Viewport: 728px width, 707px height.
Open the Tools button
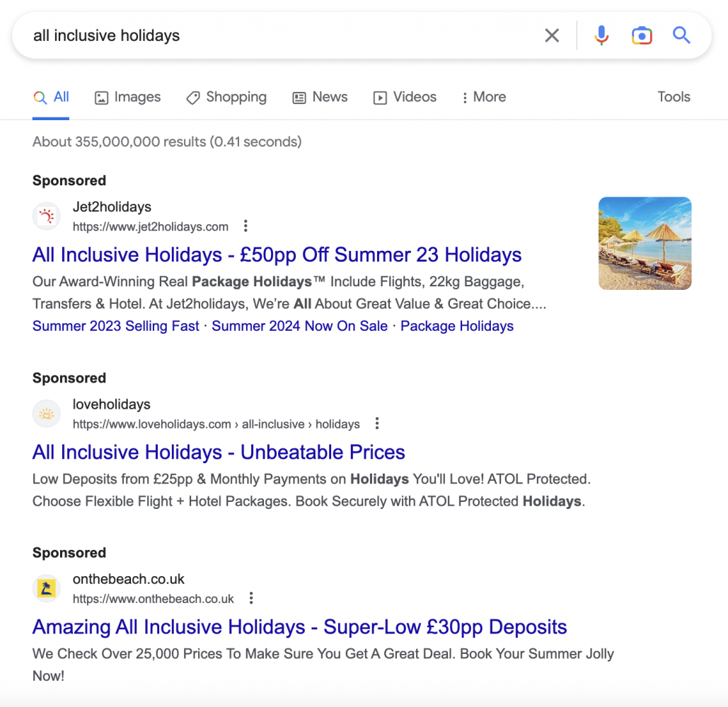(674, 97)
